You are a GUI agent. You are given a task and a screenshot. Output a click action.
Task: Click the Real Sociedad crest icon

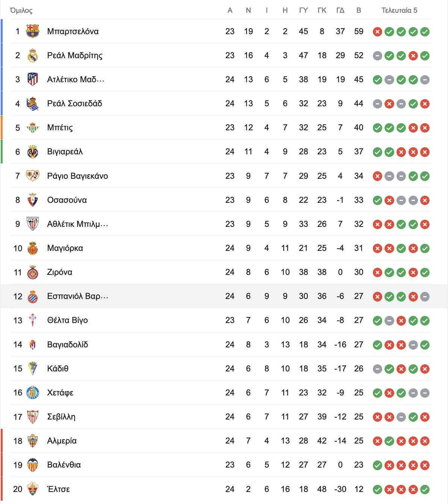tap(33, 104)
